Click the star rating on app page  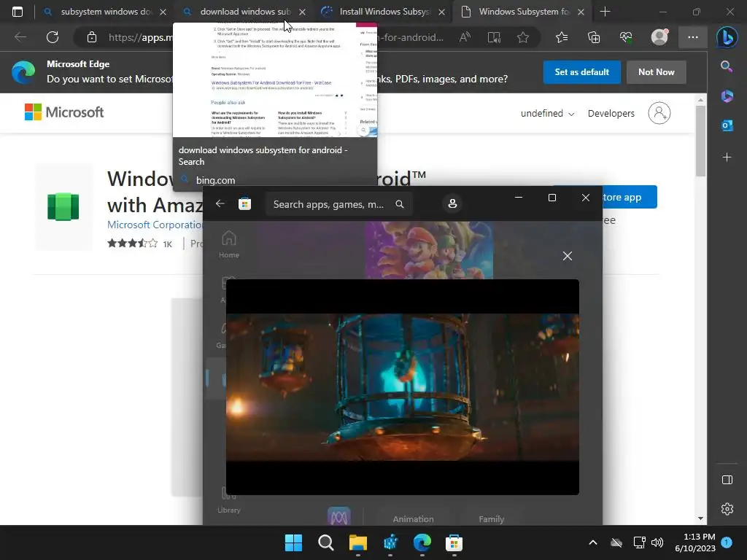click(132, 244)
